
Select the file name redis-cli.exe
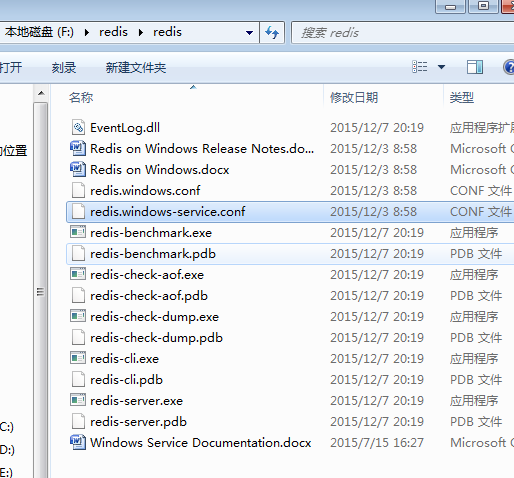tap(124, 359)
